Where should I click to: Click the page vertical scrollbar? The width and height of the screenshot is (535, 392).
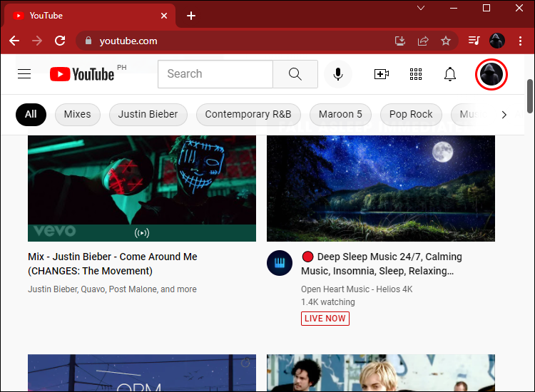529,96
